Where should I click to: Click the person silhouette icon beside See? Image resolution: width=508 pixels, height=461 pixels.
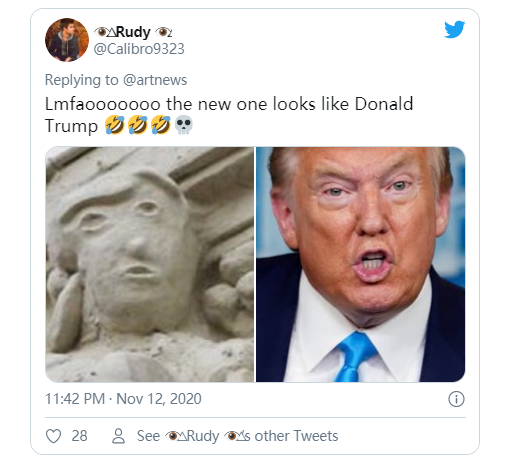118,436
